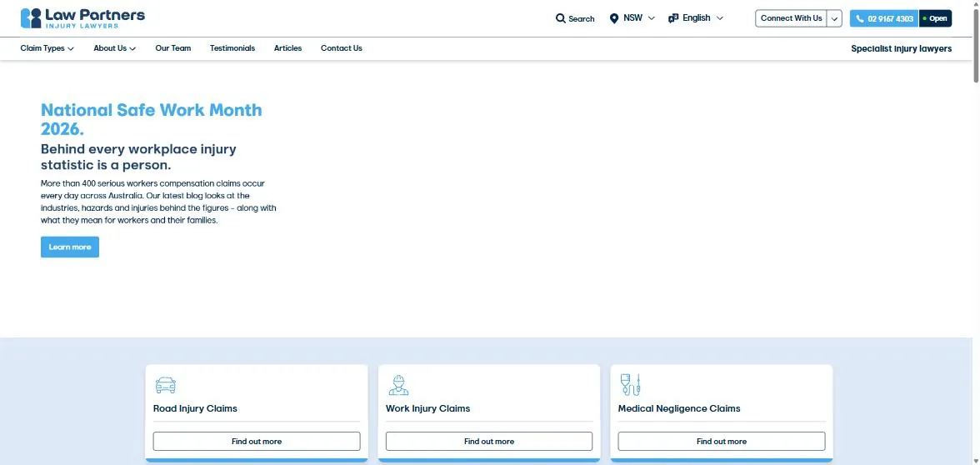This screenshot has height=465, width=980.
Task: Click the Road Injury Claims title
Action: [195, 408]
